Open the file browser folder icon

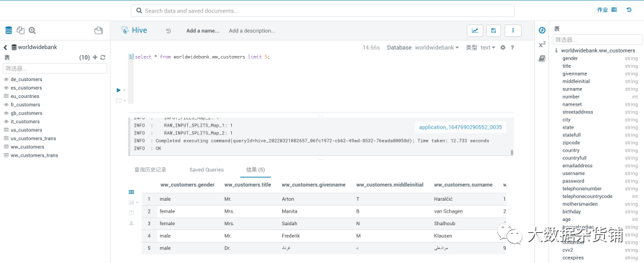[98, 30]
